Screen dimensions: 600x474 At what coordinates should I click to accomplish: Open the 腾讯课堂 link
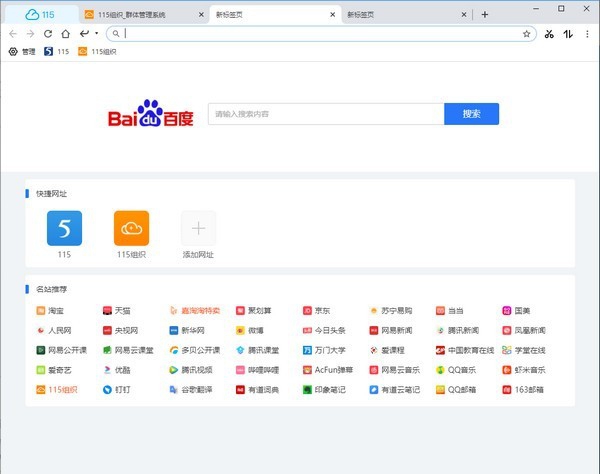tap(258, 350)
